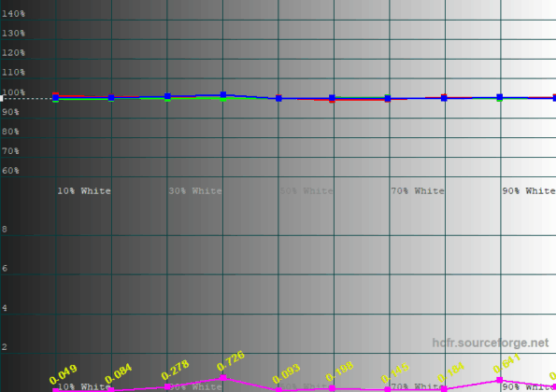
Task: Click the hcfr.sourceforge.net watermark text
Action: pos(490,343)
